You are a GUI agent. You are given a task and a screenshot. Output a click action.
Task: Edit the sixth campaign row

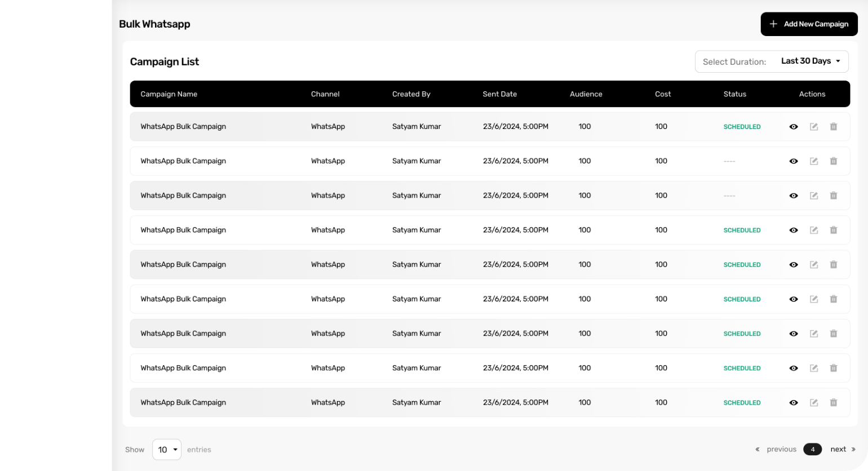[814, 299]
